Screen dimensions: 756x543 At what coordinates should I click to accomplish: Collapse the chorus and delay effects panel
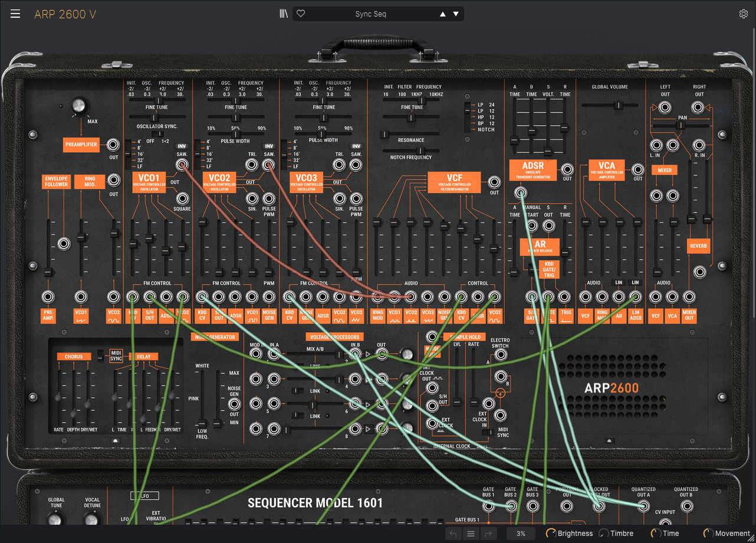[116, 440]
